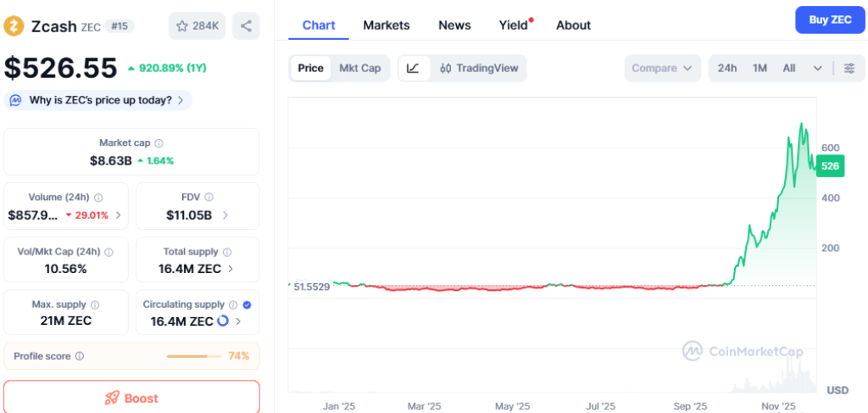Viewport: 868px width, 413px height.
Task: Click the Profile score progress bar
Action: (x=193, y=356)
